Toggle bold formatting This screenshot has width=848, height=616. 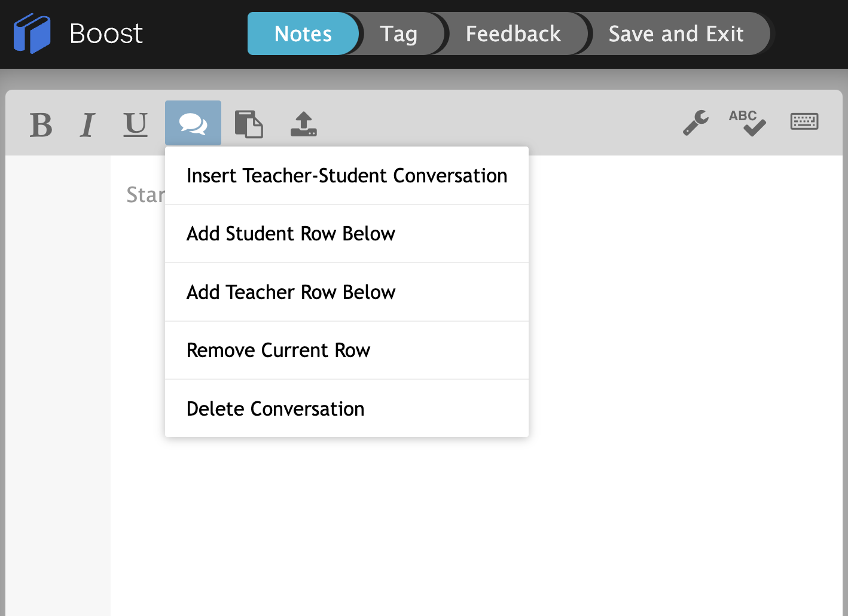[41, 125]
